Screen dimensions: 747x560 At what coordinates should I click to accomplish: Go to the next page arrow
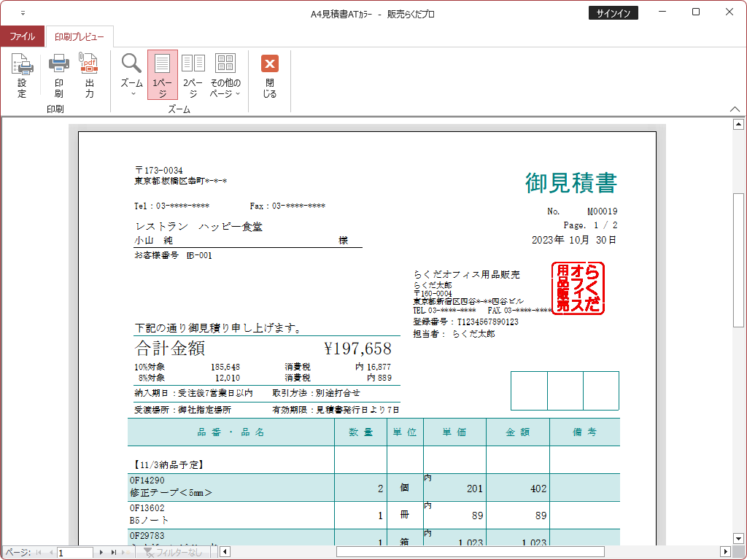tap(101, 553)
